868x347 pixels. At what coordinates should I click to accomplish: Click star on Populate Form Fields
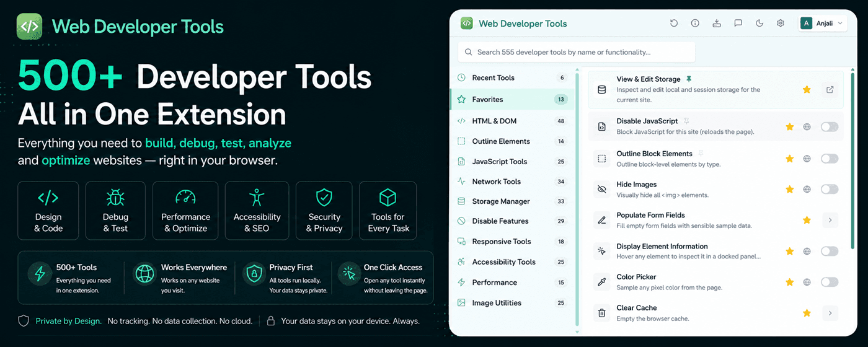(x=807, y=220)
